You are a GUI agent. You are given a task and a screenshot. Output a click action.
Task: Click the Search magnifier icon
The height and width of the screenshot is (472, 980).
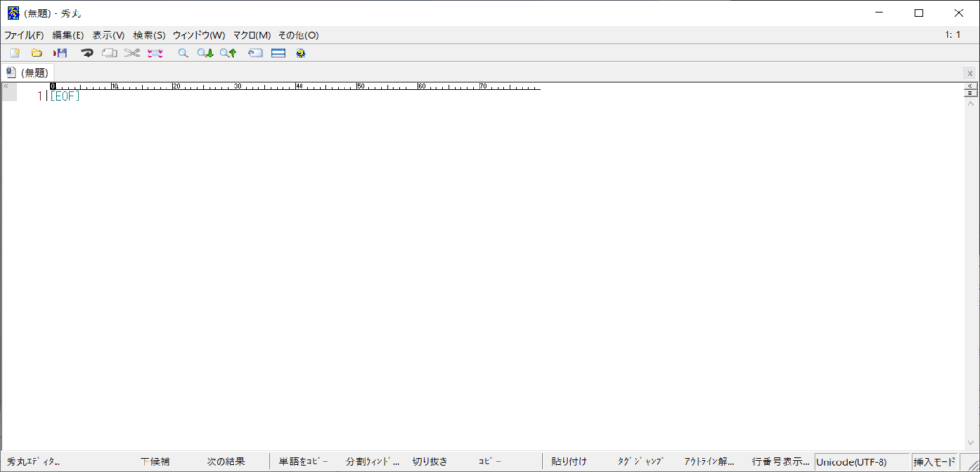click(x=183, y=54)
